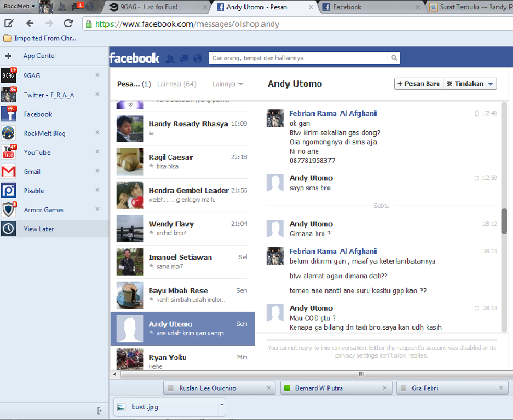Click the Facebook search magnifier button
The width and height of the screenshot is (513, 420).
click(394, 58)
